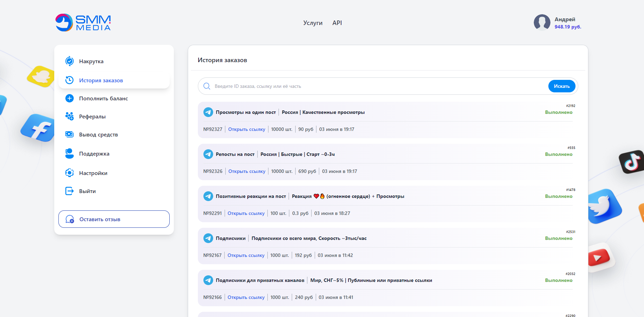
Task: Open link for order №92327
Action: click(x=247, y=129)
